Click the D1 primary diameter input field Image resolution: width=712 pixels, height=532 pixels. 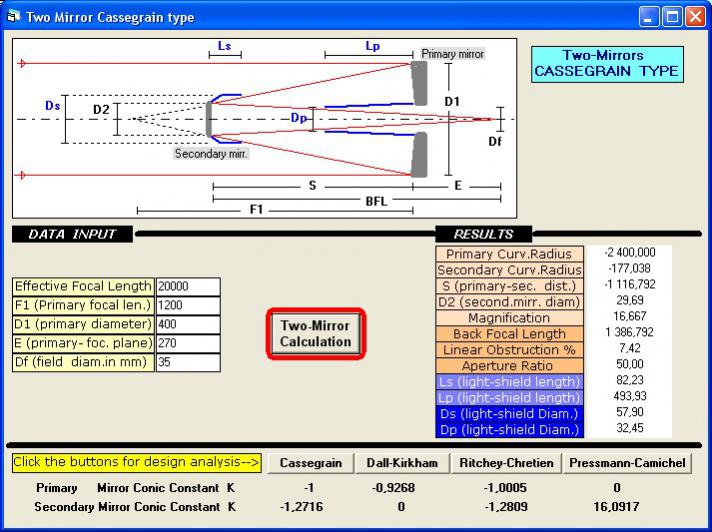click(x=188, y=325)
